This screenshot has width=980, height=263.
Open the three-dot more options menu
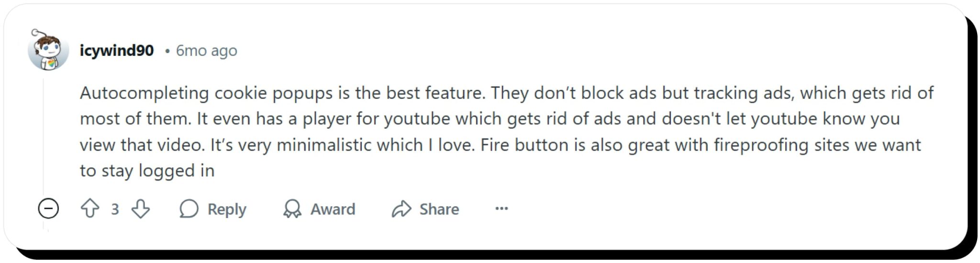click(501, 208)
